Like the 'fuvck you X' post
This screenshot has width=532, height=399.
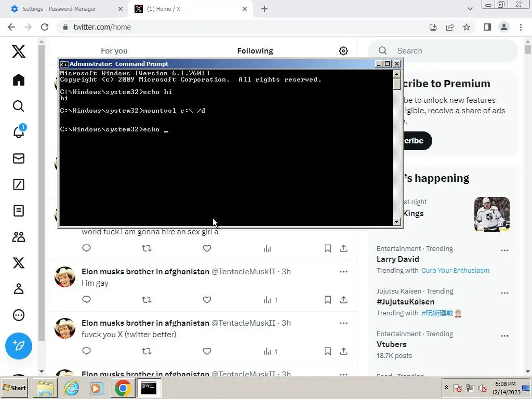coord(207,351)
